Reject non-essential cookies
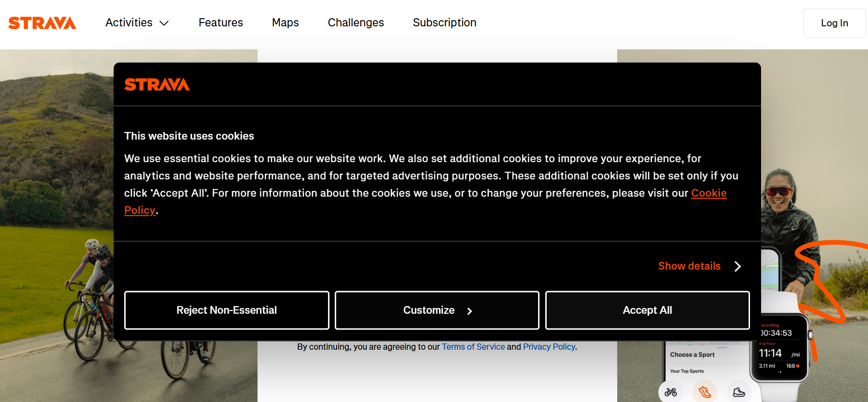The height and width of the screenshot is (402, 868). pyautogui.click(x=227, y=310)
